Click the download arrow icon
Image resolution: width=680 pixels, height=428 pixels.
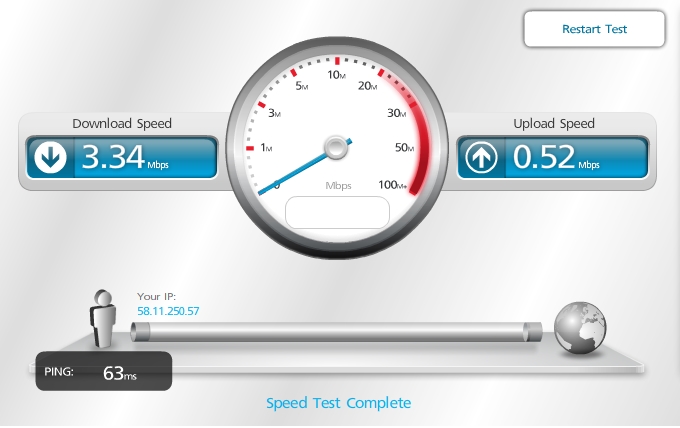[x=50, y=157]
